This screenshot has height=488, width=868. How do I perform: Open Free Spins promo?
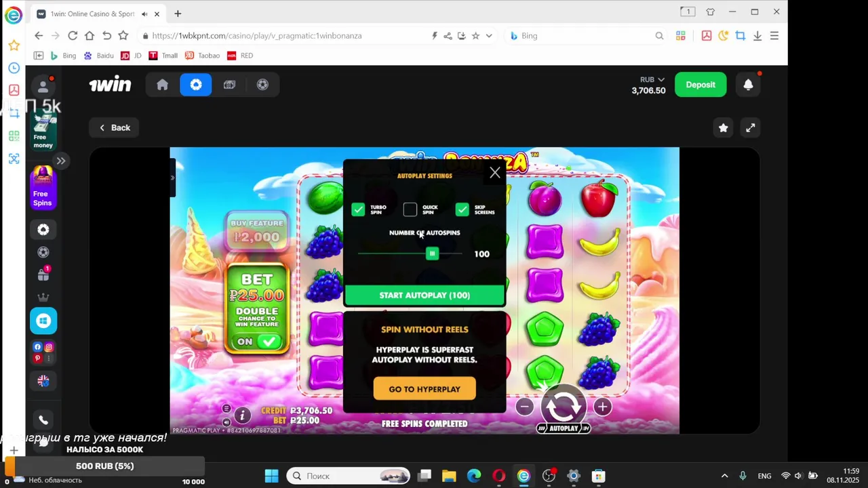43,187
